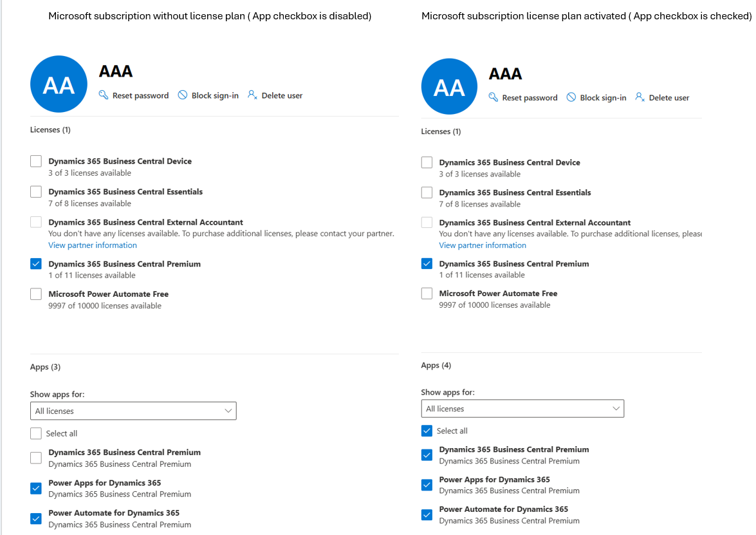
Task: Enable Microsoft Power Automate Free, right panel
Action: click(427, 294)
